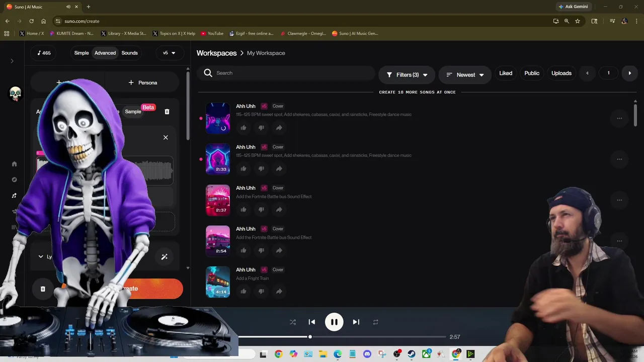Share the Ahh Uhh song with duration 2:54
Viewport: 644px width, 362px height.
pyautogui.click(x=279, y=250)
